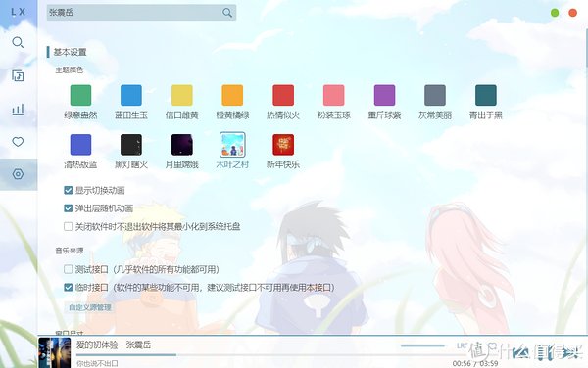Click the magnifier in the search box
The image size is (588, 368).
tap(227, 13)
